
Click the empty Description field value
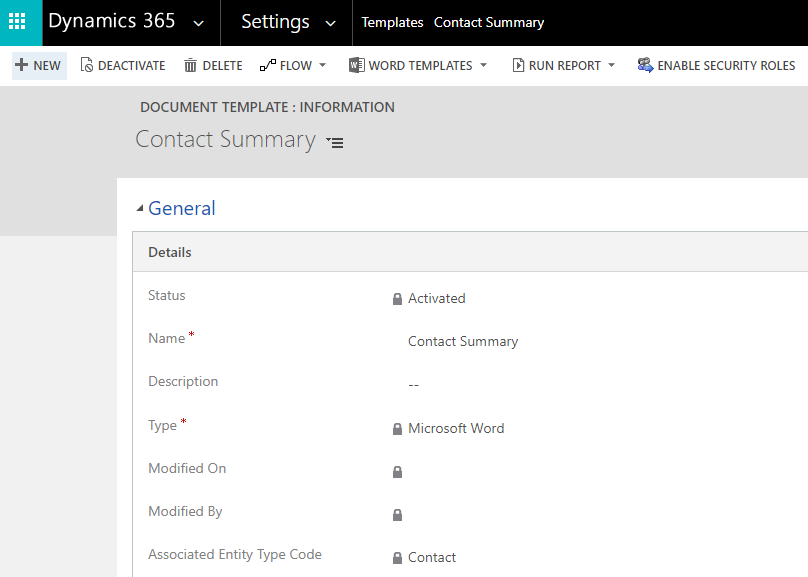tap(413, 385)
